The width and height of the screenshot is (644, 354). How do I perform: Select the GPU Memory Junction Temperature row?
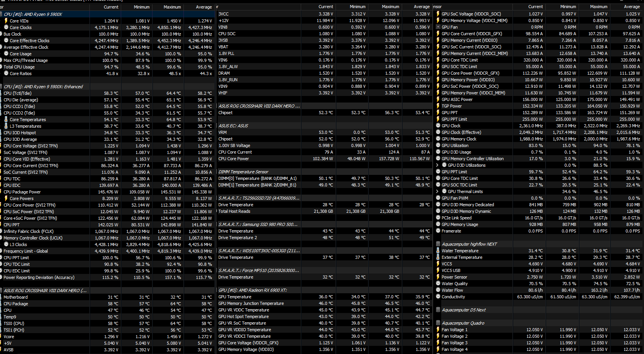click(x=324, y=303)
